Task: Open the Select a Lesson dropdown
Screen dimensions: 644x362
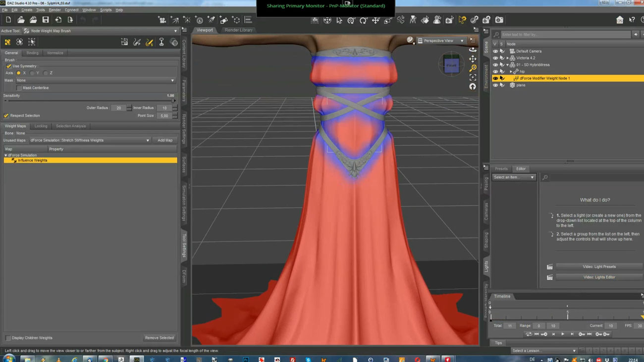Action: tap(544, 351)
